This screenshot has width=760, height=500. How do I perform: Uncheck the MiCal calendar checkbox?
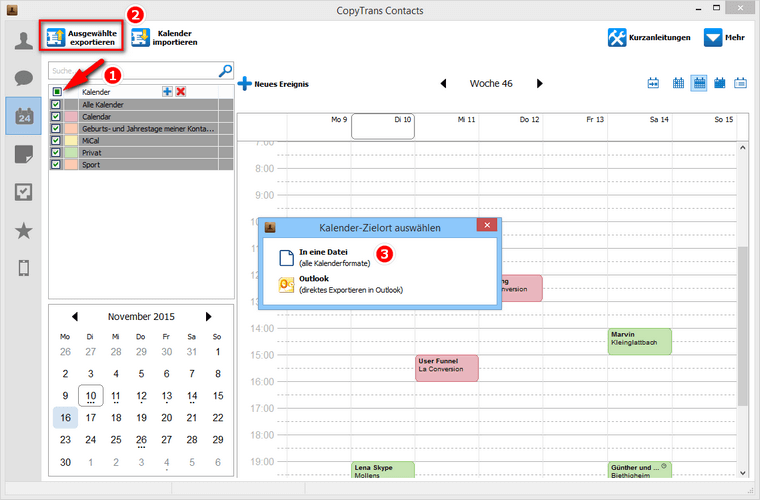(x=56, y=141)
